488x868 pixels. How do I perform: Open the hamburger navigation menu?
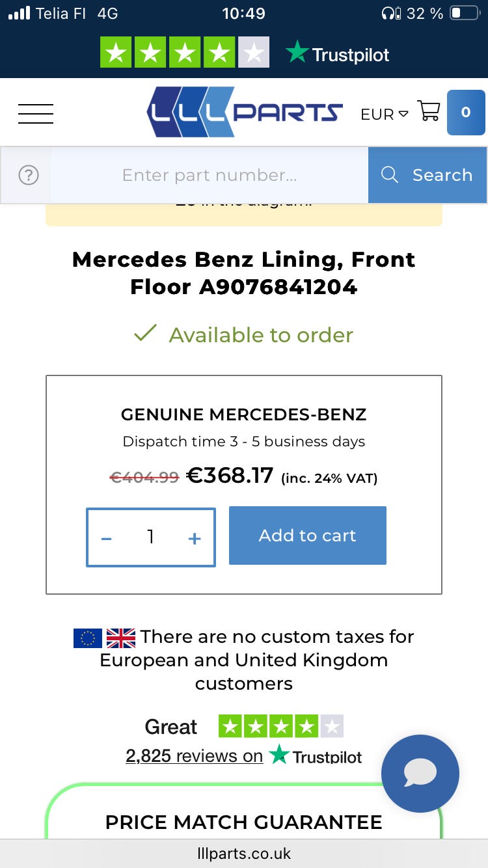pos(36,113)
